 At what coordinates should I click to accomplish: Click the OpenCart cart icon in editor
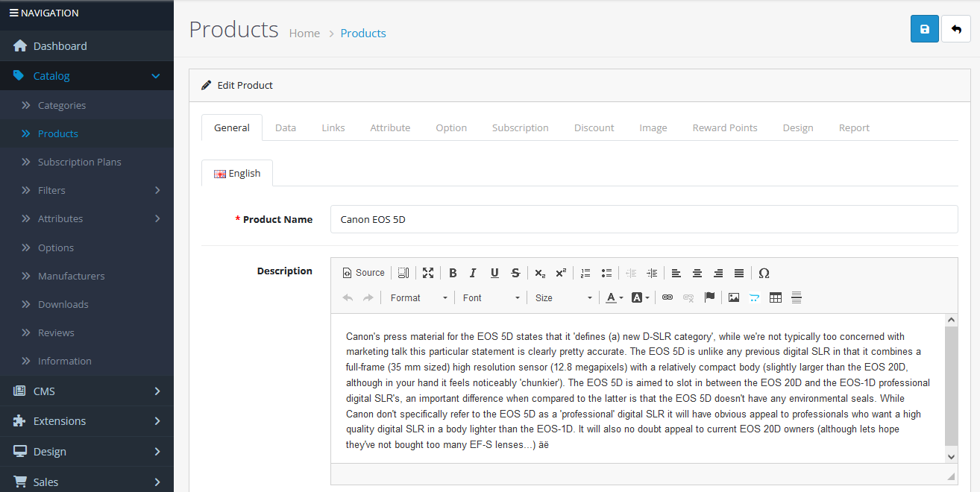coord(755,297)
